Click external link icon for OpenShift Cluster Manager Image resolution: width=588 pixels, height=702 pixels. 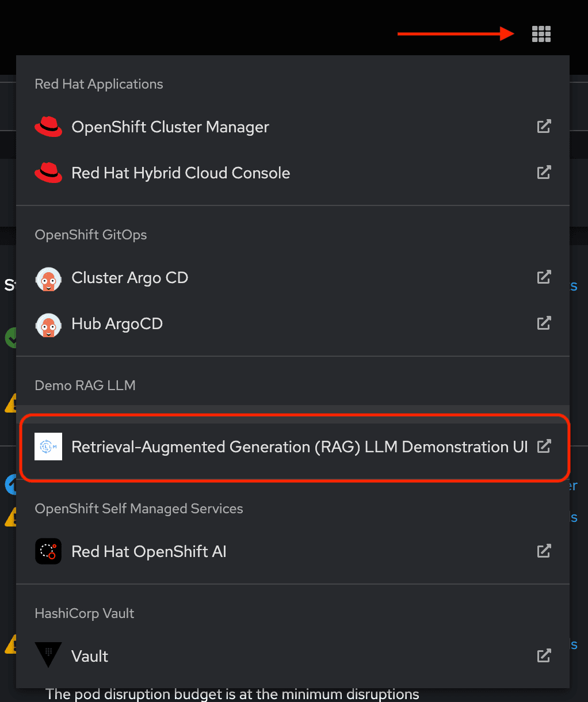click(544, 126)
